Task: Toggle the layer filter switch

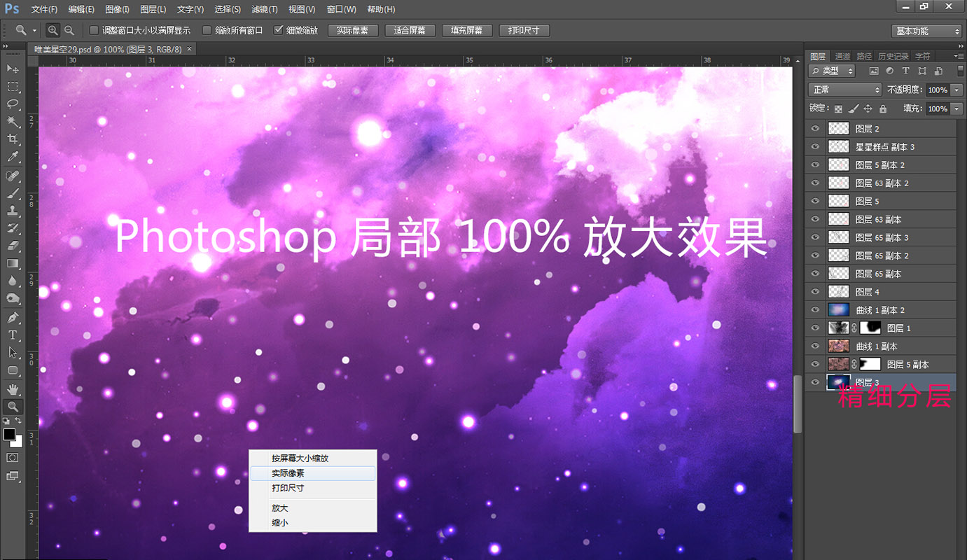Action: [960, 71]
